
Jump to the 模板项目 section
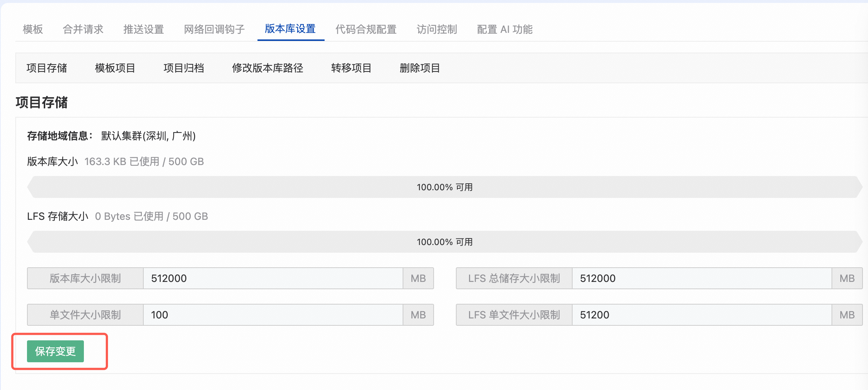115,68
